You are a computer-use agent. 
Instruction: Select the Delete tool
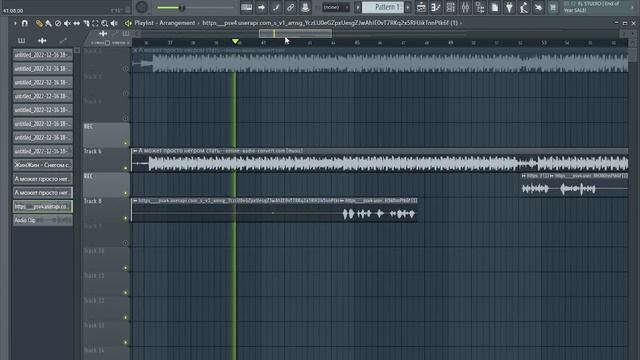coord(58,24)
